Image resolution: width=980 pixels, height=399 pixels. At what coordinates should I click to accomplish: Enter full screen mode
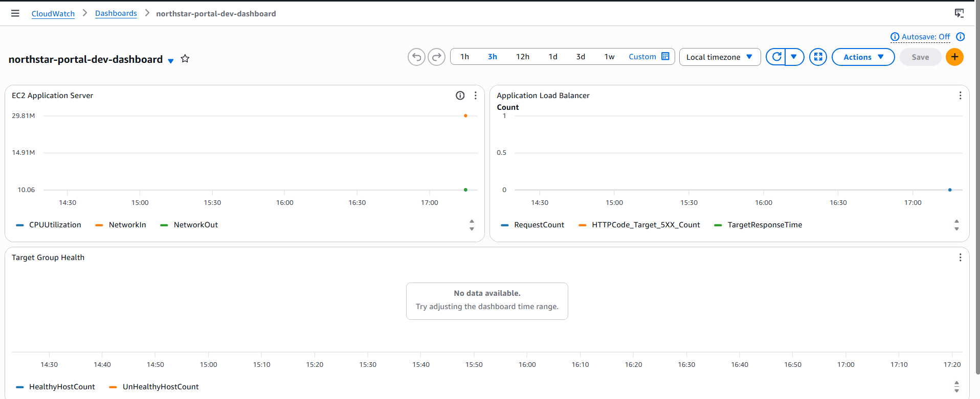pyautogui.click(x=818, y=57)
